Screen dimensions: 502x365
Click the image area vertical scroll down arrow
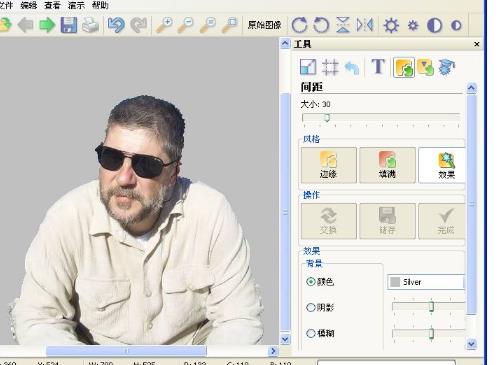[285, 339]
